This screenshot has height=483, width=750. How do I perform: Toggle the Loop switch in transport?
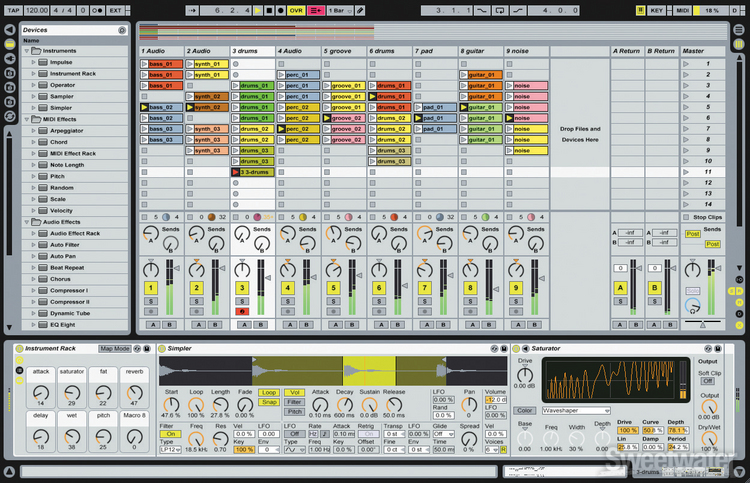coord(500,10)
